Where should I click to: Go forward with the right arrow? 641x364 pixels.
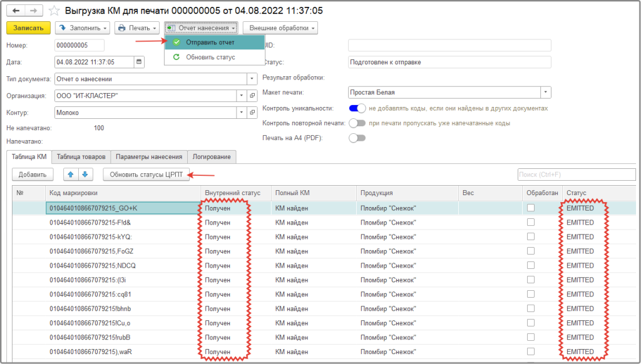click(34, 11)
